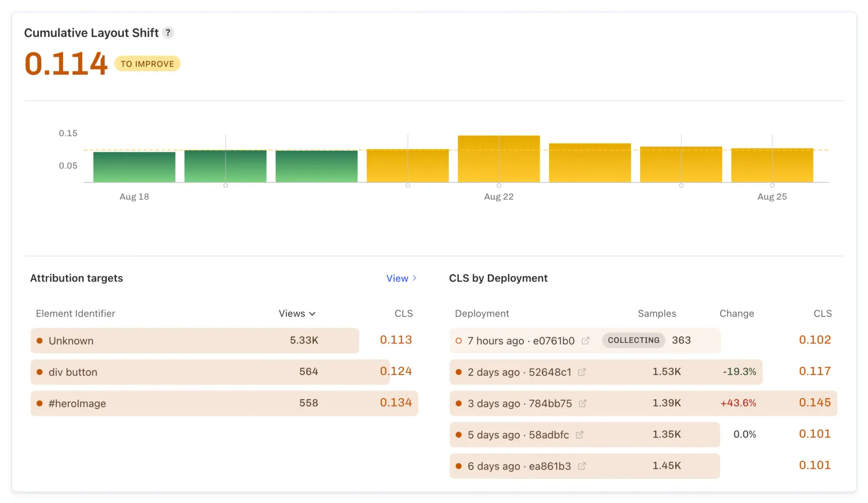Select the tallest yellow bar at Aug 22
The height and width of the screenshot is (503, 868).
tap(499, 159)
